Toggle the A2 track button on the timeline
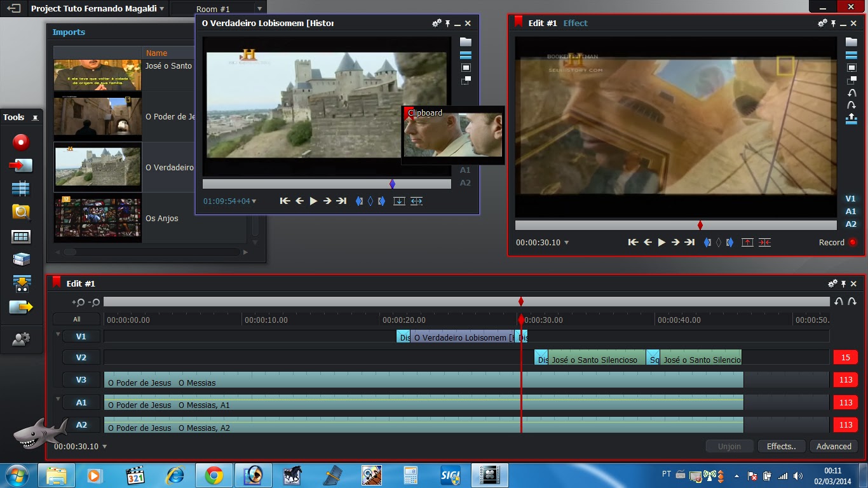Screen dimensions: 868x488 pyautogui.click(x=81, y=424)
